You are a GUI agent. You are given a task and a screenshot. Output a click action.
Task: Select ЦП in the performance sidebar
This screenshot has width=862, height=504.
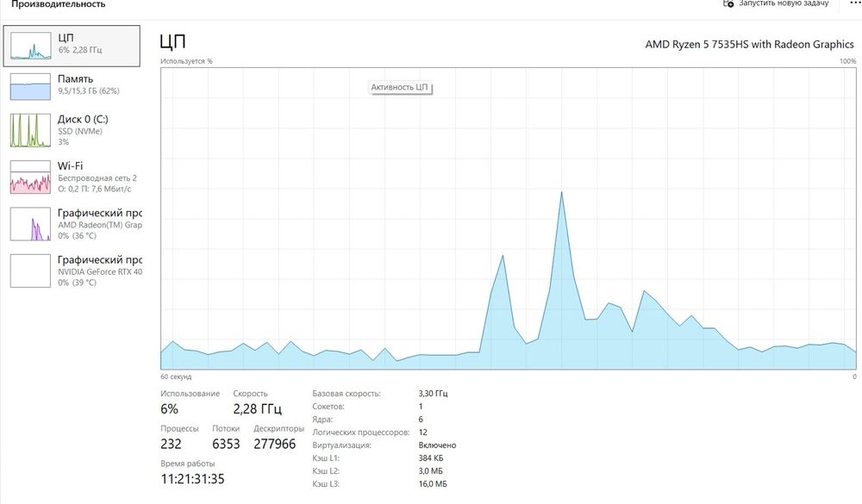(x=72, y=46)
